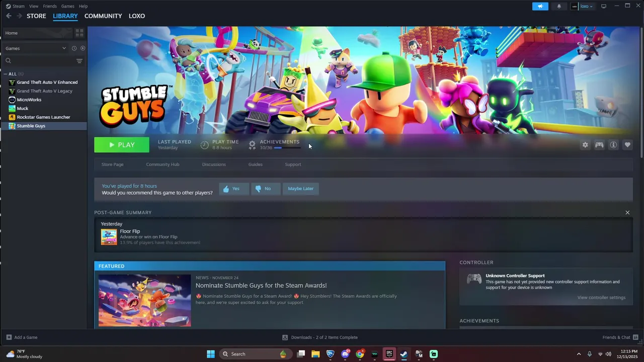Select MicroWorks in the game list
Viewport: 644px width, 362px height.
(29, 100)
